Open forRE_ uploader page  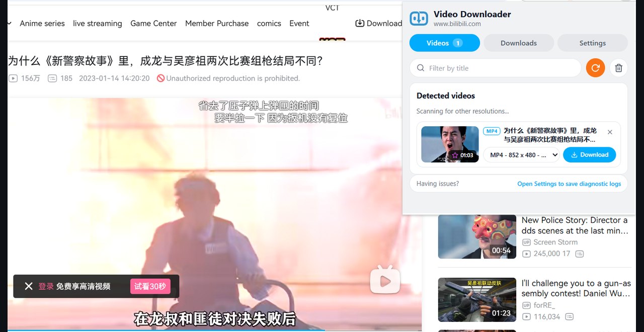(x=544, y=305)
